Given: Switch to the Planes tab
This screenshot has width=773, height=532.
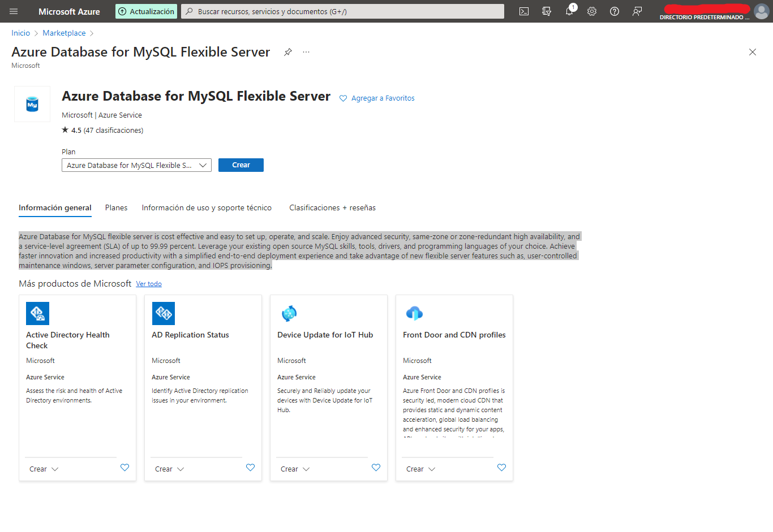Looking at the screenshot, I should 117,208.
